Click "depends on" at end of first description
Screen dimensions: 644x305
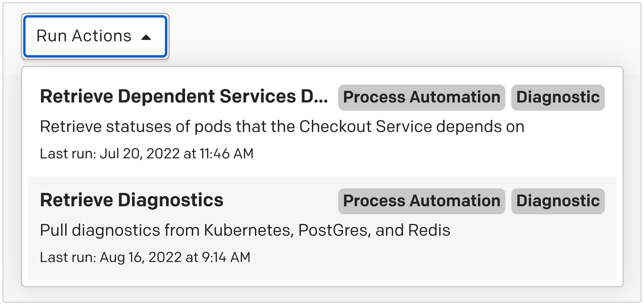(x=480, y=127)
